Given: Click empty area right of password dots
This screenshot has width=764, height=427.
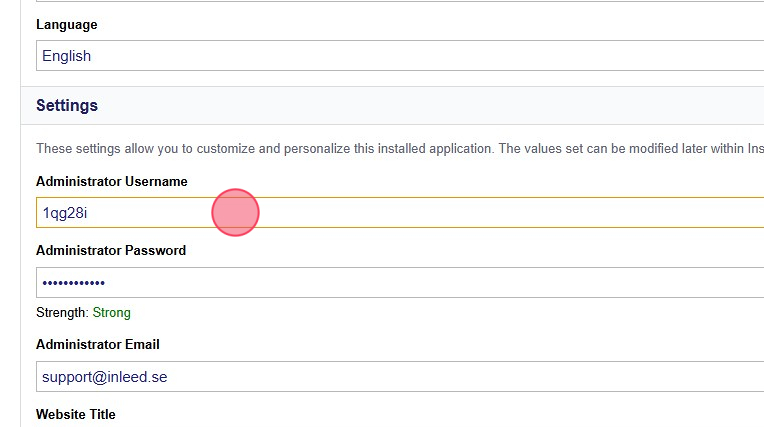Looking at the screenshot, I should click(500, 283).
